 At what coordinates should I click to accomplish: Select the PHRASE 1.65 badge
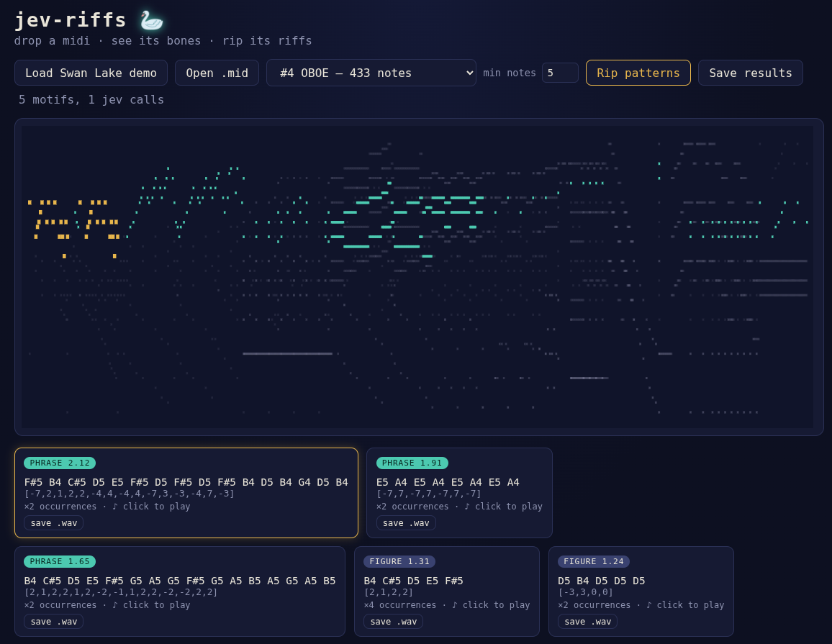click(60, 561)
